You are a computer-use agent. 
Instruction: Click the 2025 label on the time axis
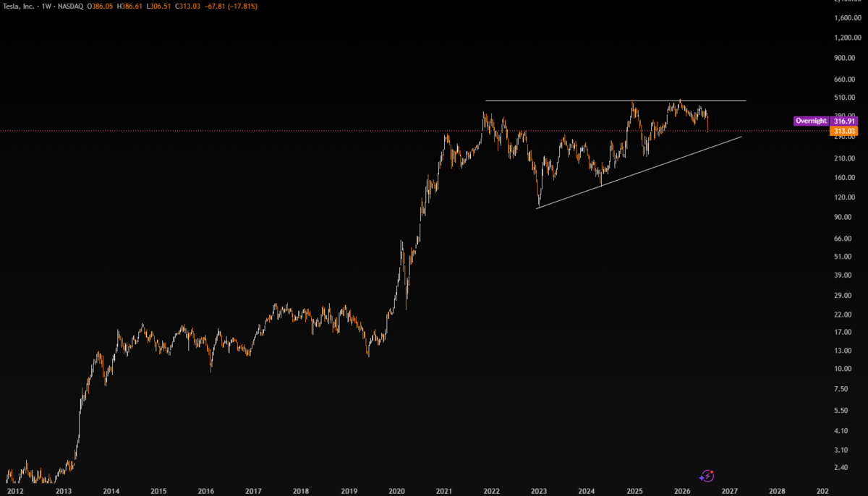click(x=634, y=490)
